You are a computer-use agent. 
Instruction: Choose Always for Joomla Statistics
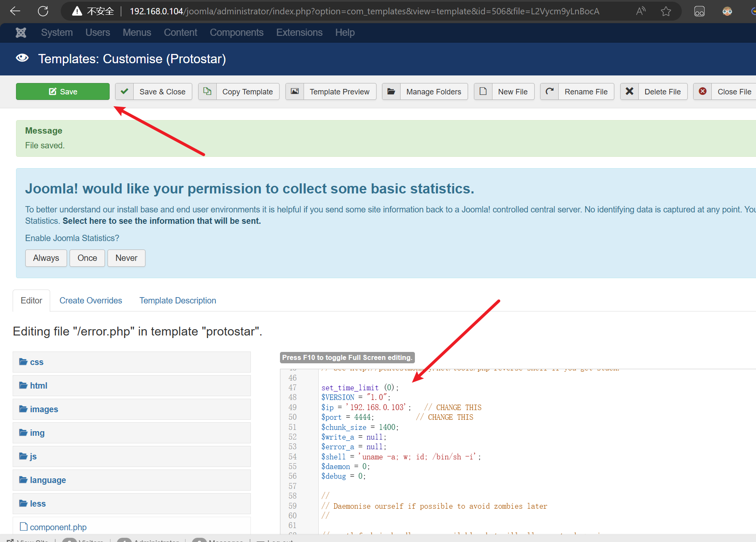pos(46,258)
